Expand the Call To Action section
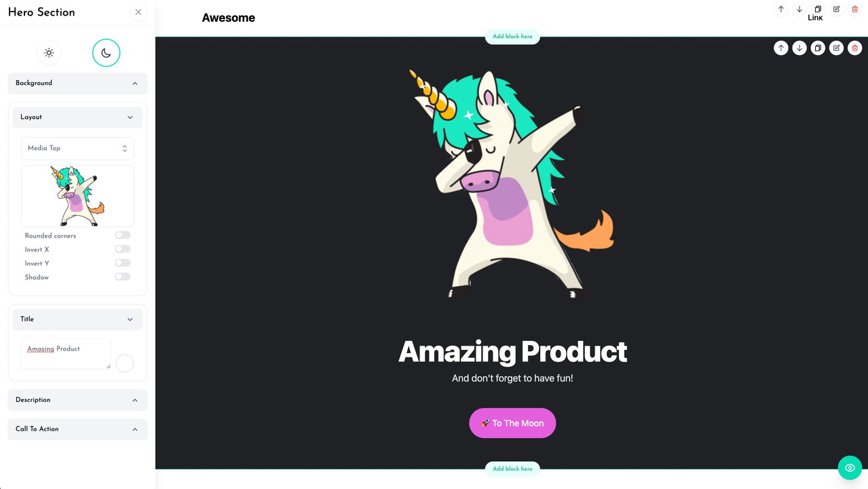868x489 pixels. [77, 429]
